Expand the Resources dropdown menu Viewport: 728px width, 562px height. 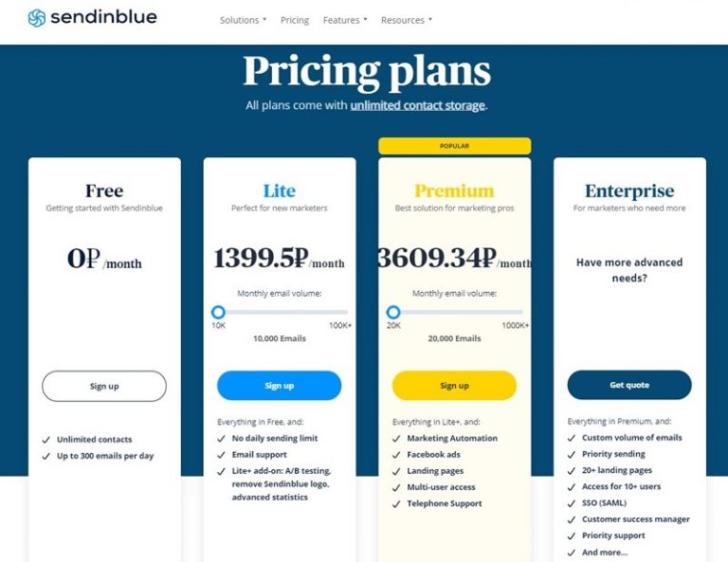tap(406, 20)
